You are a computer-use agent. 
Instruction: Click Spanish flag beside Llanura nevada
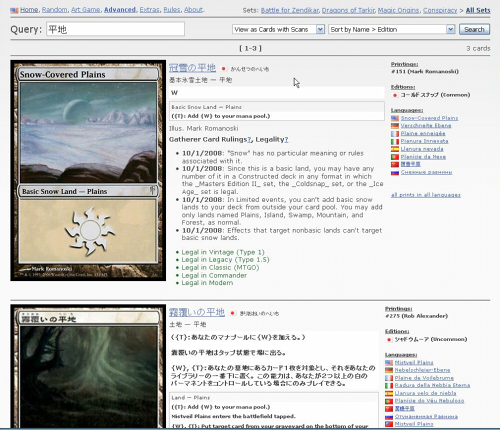tap(395, 149)
